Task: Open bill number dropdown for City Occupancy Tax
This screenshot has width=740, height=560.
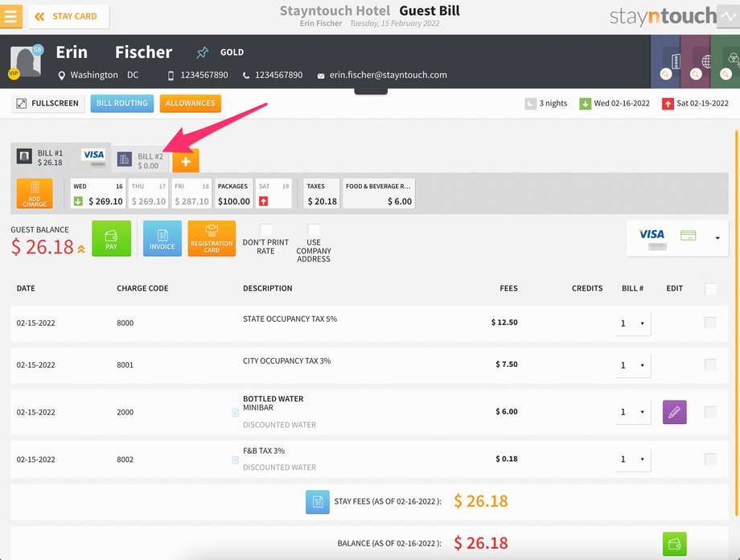Action: [633, 365]
